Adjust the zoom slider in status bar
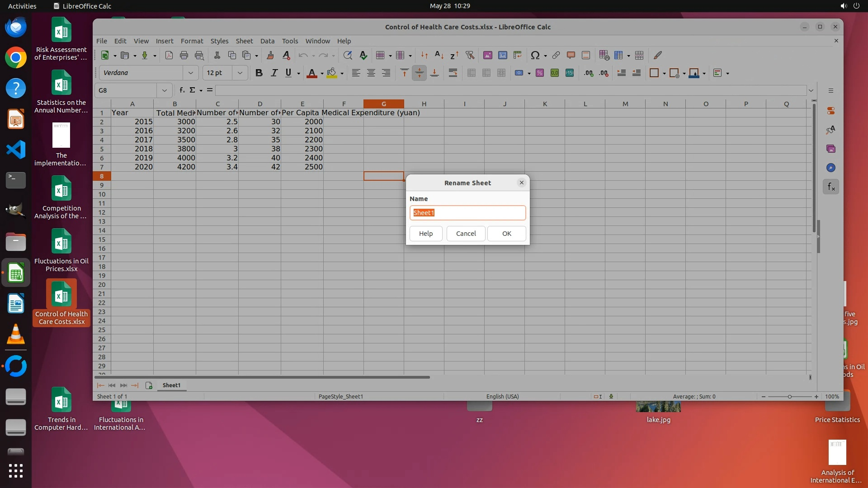Viewport: 868px width, 488px height. coord(790,396)
